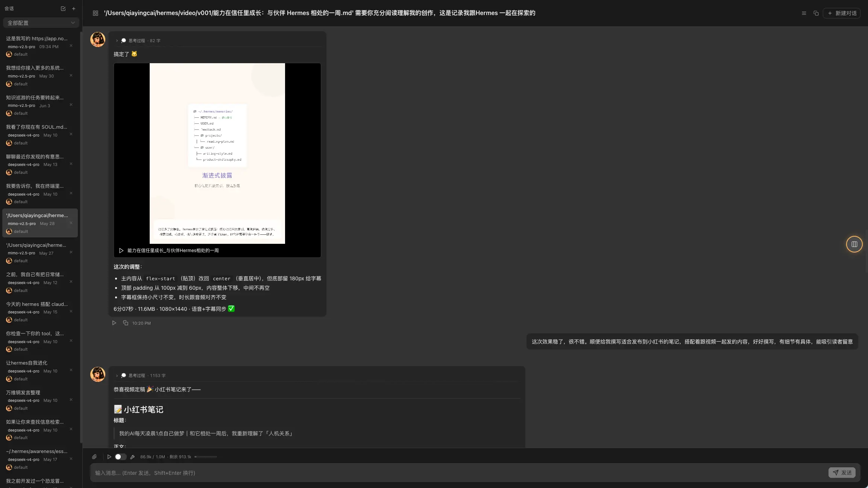Click the 输入消息 input field
Screen dimensions: 868x488
[x=459, y=473]
